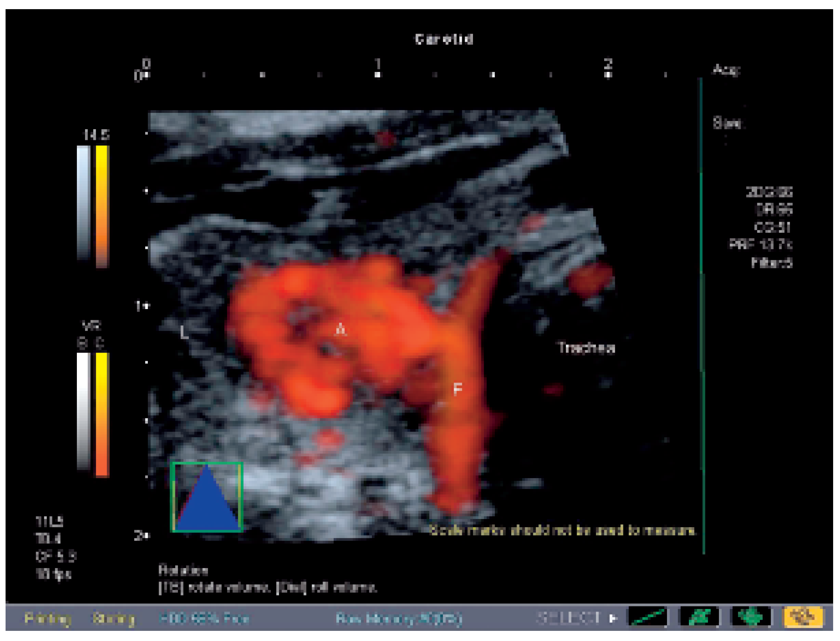Viewport: 840px width, 641px height.
Task: Click the Trachea annotation label
Action: 586,348
